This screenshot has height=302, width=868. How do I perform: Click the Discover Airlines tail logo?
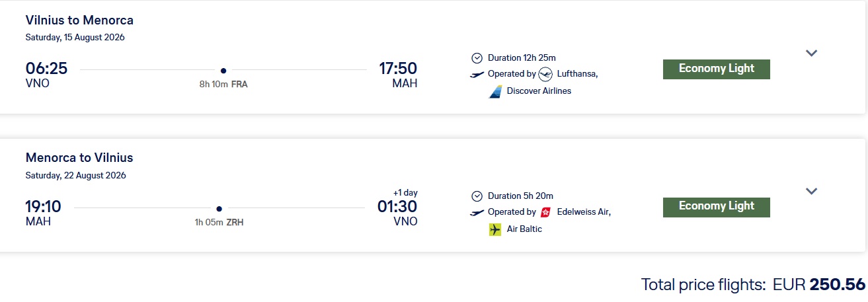click(x=495, y=91)
